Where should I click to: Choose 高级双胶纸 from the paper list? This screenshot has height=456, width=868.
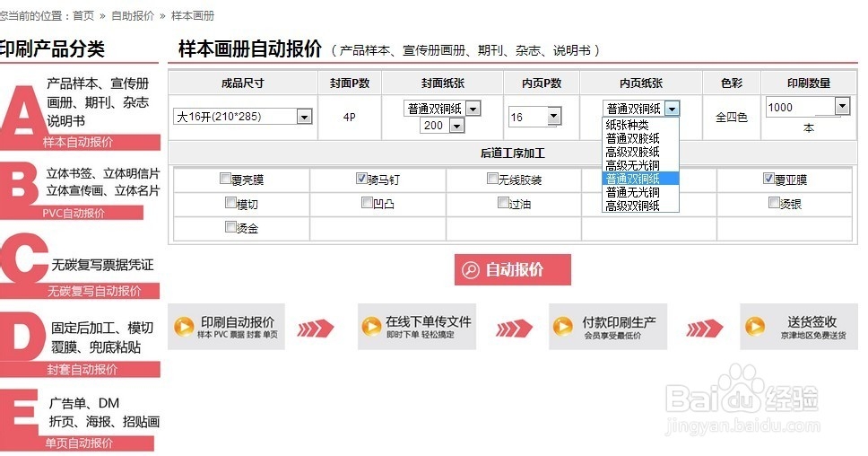tap(640, 152)
